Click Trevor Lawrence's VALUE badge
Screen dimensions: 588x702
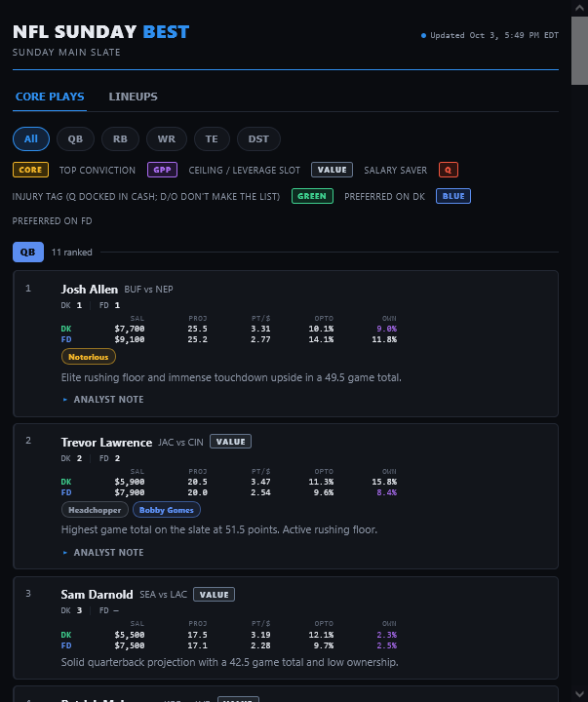coord(231,442)
